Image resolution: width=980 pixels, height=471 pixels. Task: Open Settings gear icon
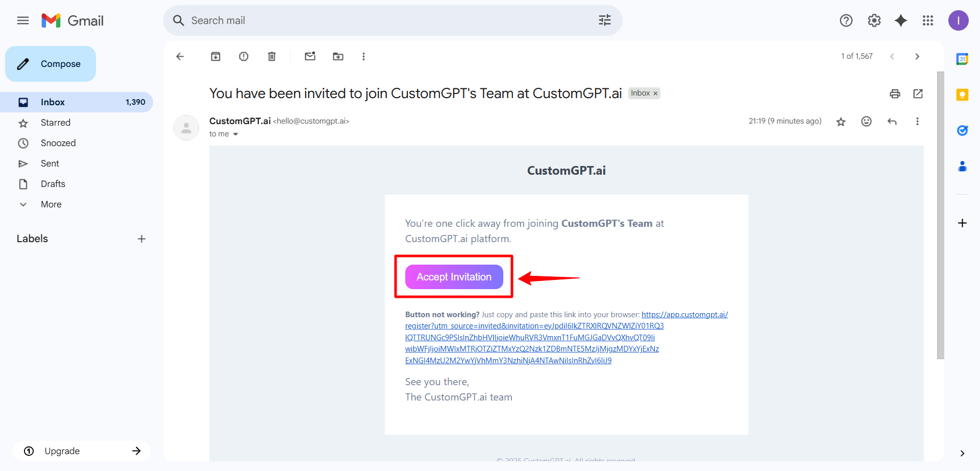pos(874,20)
